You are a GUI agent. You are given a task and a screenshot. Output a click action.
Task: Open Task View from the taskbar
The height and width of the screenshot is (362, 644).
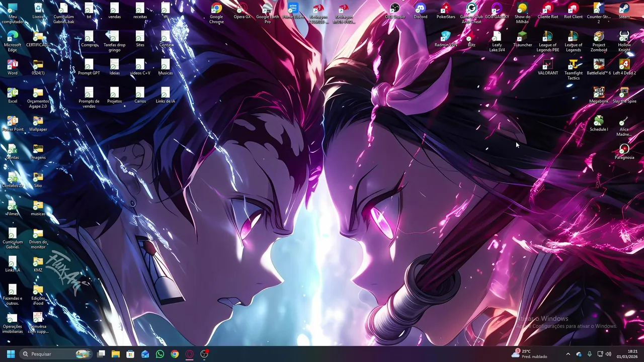coord(101,354)
